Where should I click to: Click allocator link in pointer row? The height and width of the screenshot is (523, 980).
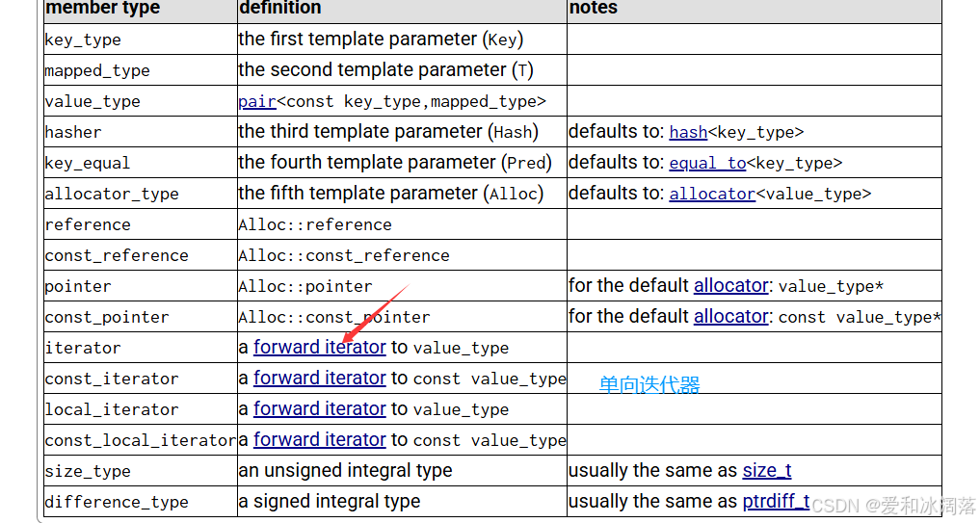[731, 285]
